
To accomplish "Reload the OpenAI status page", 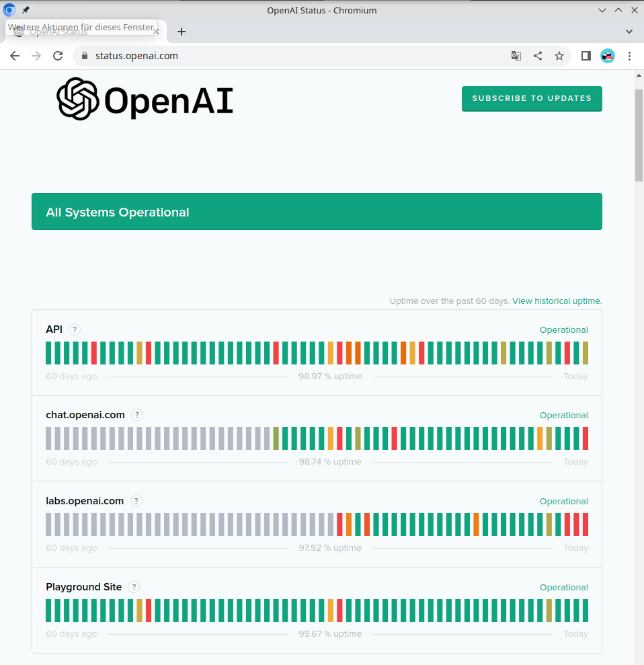I will point(58,56).
